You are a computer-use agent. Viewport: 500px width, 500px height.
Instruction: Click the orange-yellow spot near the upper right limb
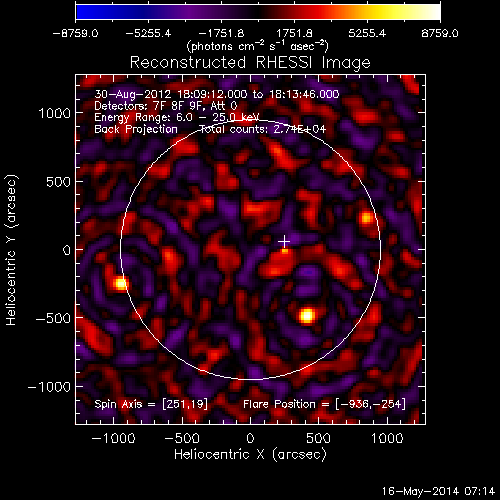click(367, 218)
